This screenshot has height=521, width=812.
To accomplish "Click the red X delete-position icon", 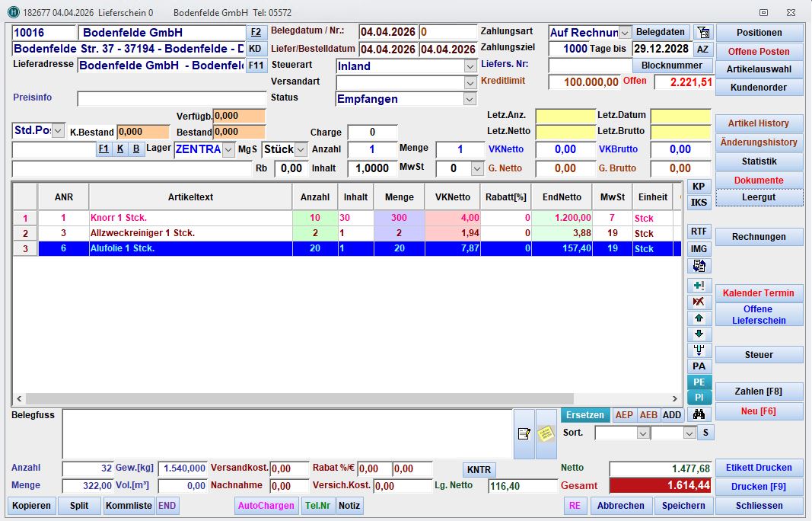I will [699, 302].
